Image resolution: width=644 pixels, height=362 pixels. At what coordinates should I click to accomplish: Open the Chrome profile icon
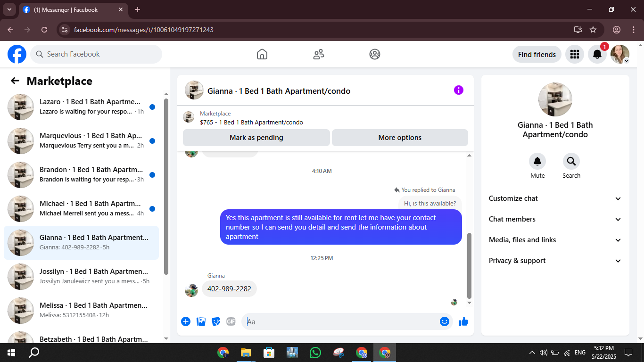coord(617,30)
